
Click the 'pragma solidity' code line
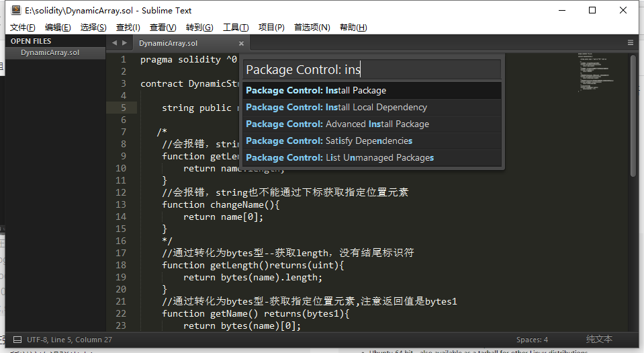click(x=189, y=60)
